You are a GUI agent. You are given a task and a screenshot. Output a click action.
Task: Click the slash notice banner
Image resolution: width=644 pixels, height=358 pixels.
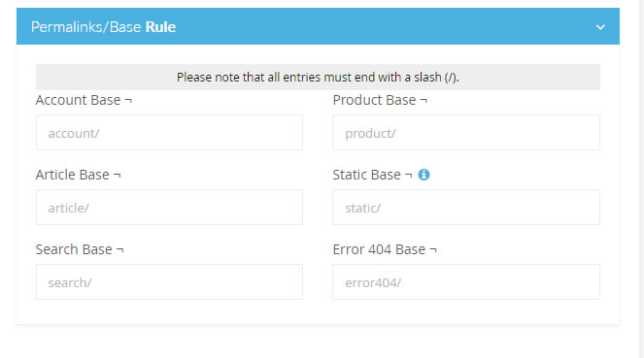click(318, 77)
